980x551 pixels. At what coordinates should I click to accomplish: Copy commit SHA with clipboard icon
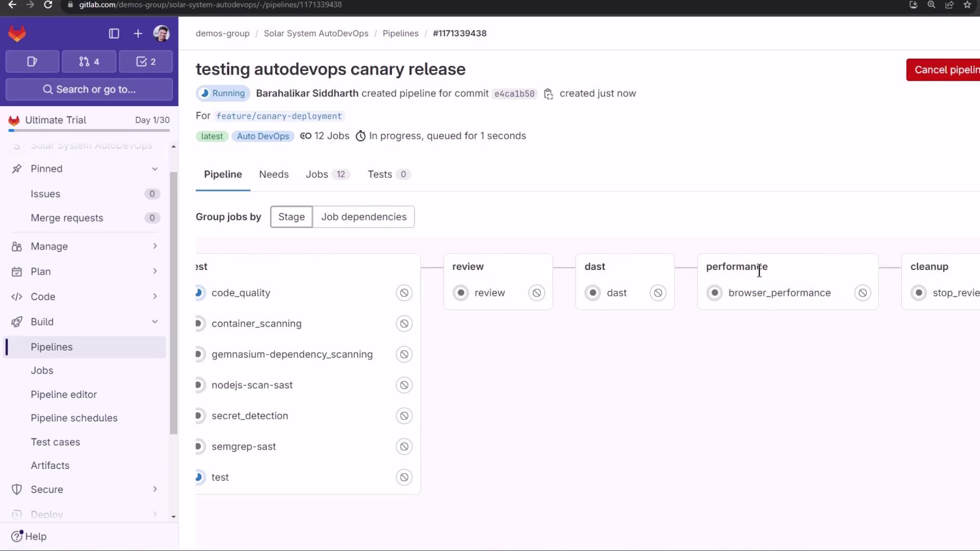click(x=548, y=94)
